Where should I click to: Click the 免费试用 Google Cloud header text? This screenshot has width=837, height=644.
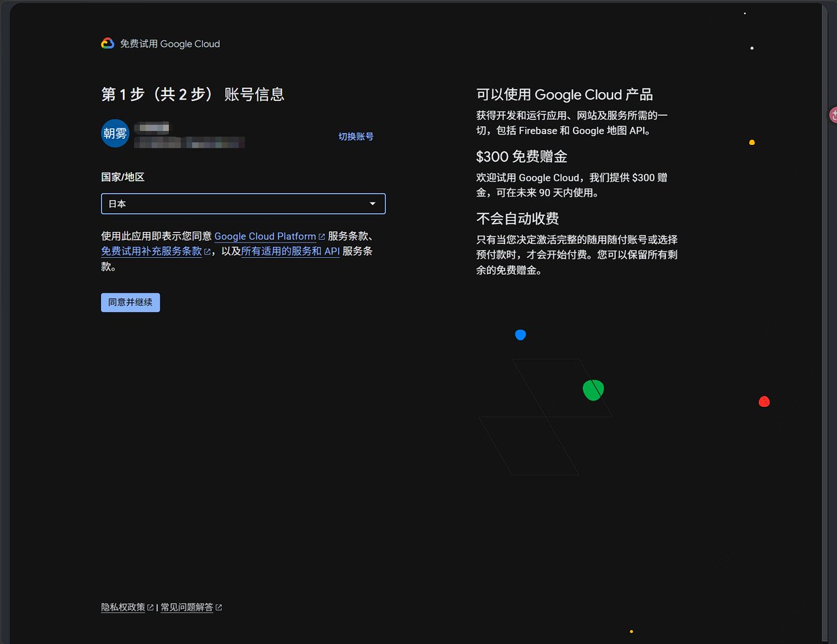coord(169,43)
